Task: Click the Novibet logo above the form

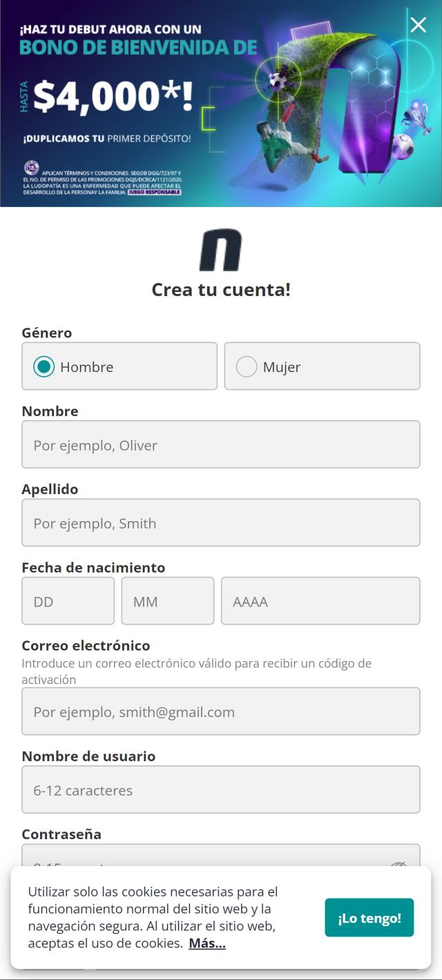Action: pos(220,251)
